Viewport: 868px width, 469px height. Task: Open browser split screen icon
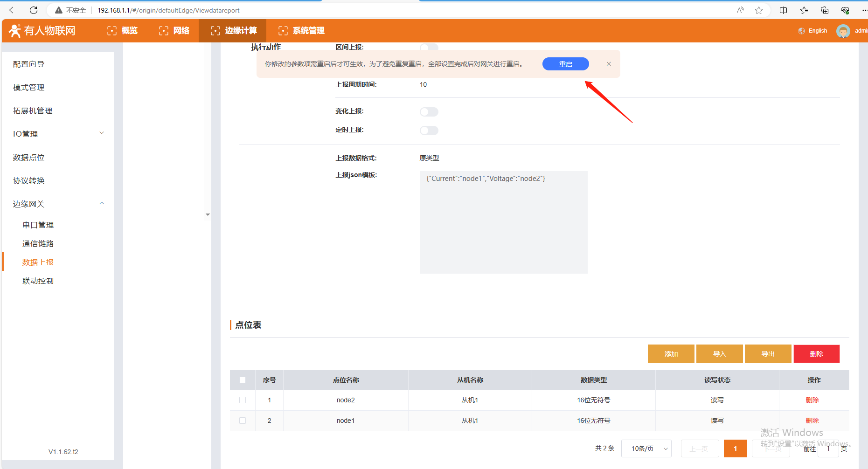(x=783, y=10)
